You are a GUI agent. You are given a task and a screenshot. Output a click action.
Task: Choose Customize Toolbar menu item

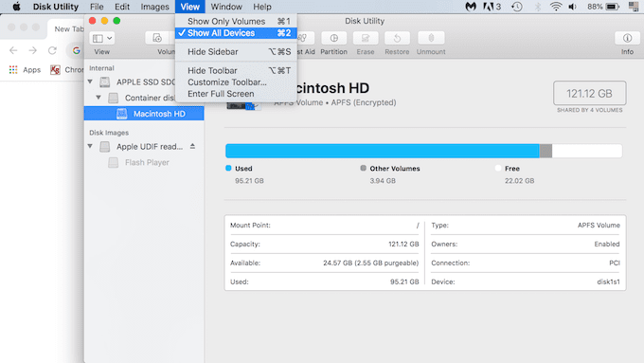[236, 82]
